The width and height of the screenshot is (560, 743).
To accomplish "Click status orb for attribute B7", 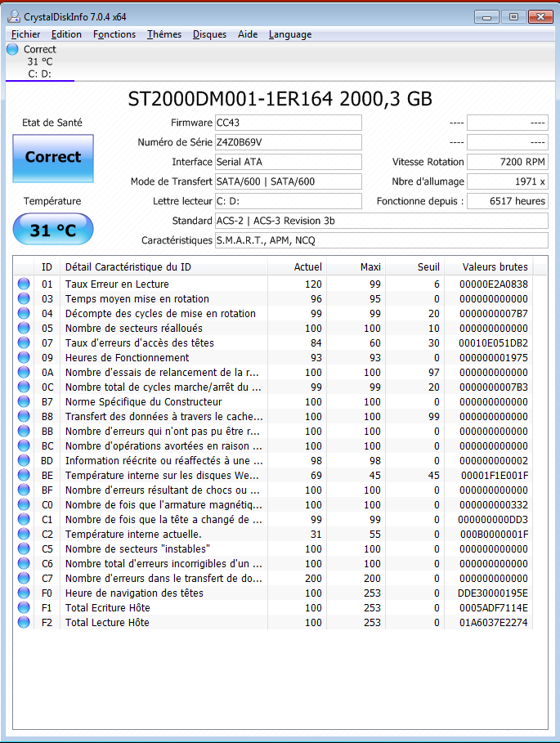I will click(x=24, y=401).
